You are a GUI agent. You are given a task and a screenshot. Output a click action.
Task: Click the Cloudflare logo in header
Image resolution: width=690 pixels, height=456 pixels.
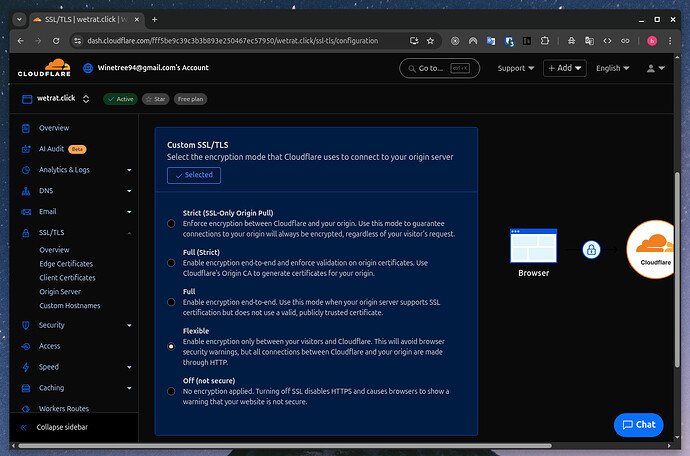click(44, 68)
